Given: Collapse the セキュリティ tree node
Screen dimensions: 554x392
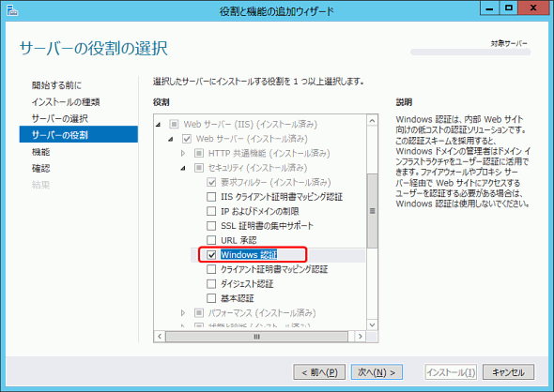Looking at the screenshot, I should tap(183, 168).
